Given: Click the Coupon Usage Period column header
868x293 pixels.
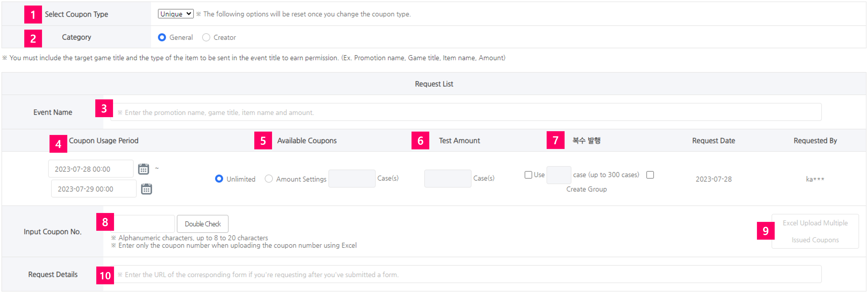Looking at the screenshot, I should click(104, 140).
